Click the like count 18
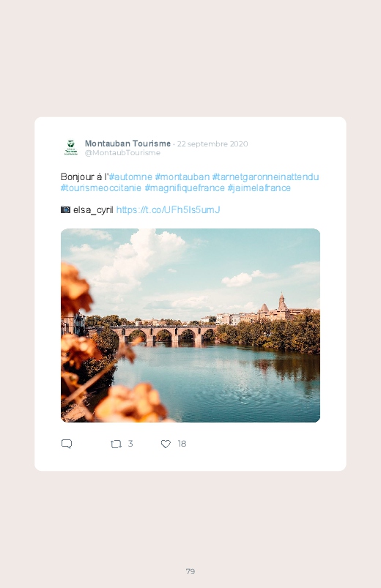The height and width of the screenshot is (588, 381). (x=182, y=444)
